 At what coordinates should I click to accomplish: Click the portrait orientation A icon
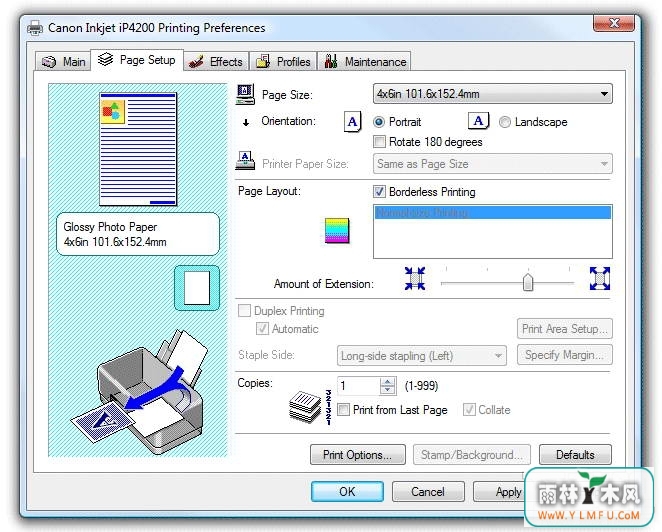[353, 122]
